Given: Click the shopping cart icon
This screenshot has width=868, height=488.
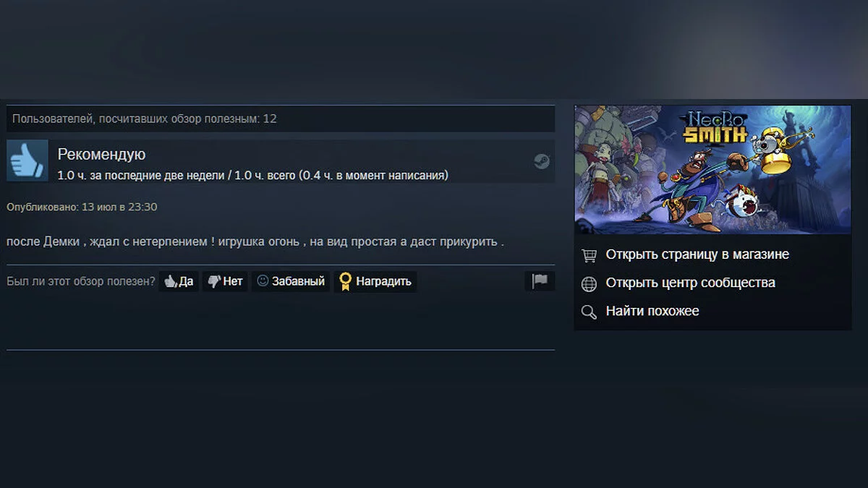Looking at the screenshot, I should 590,255.
